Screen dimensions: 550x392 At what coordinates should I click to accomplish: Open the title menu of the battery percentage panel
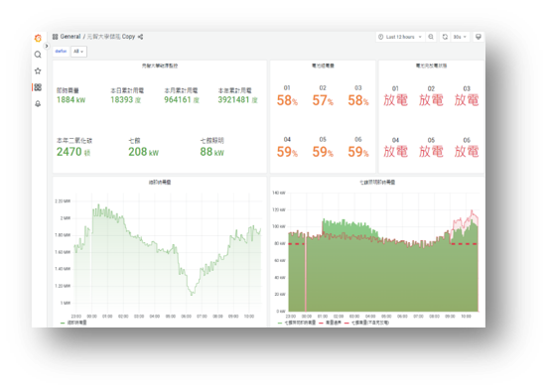323,65
